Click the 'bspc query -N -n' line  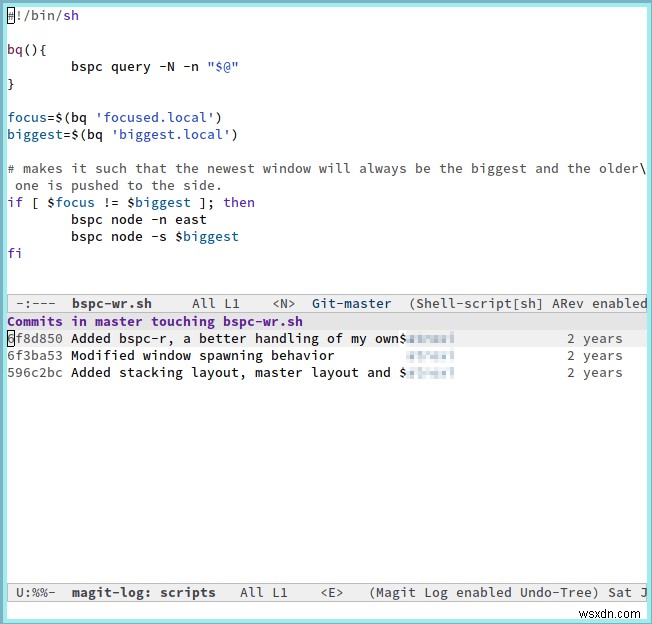[x=155, y=67]
